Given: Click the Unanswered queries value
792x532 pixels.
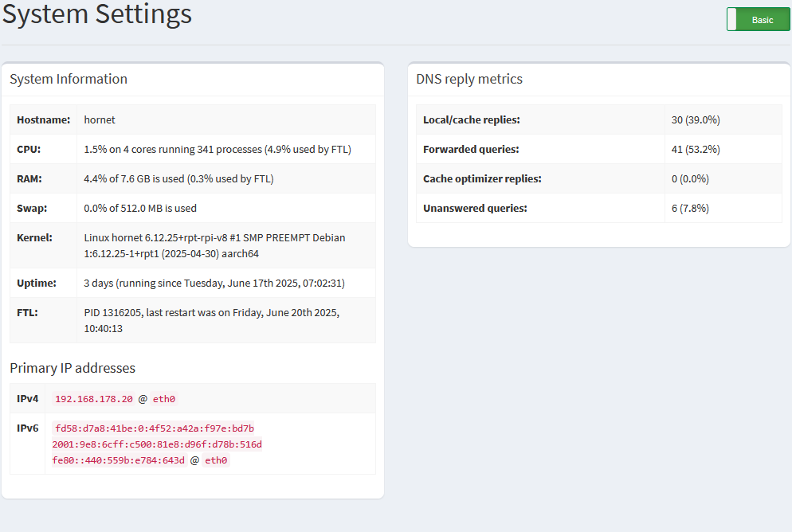Looking at the screenshot, I should pyautogui.click(x=690, y=208).
